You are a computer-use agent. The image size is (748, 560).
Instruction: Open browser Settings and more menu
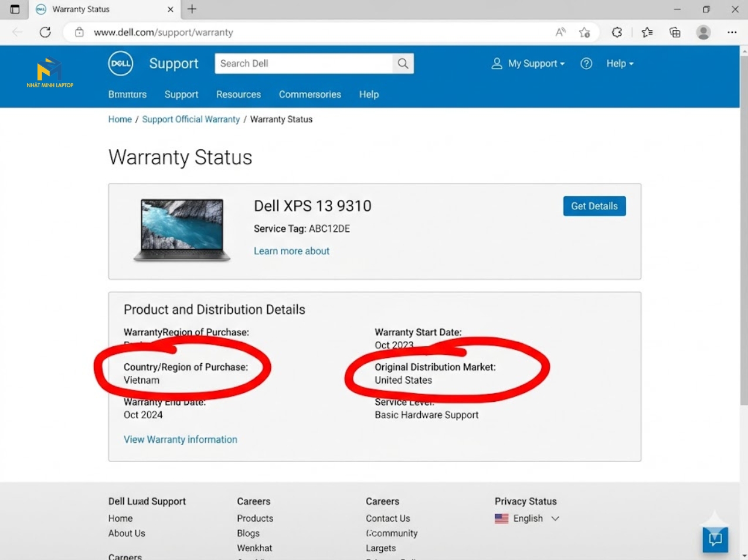[x=732, y=32]
